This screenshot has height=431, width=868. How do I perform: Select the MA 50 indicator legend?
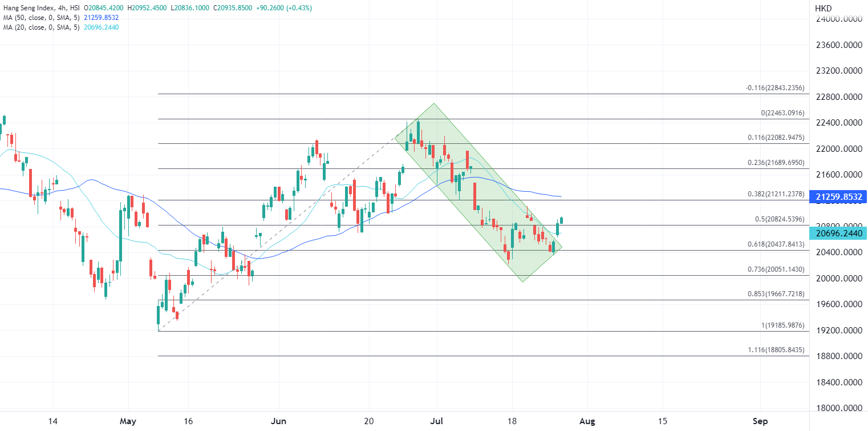(x=40, y=18)
